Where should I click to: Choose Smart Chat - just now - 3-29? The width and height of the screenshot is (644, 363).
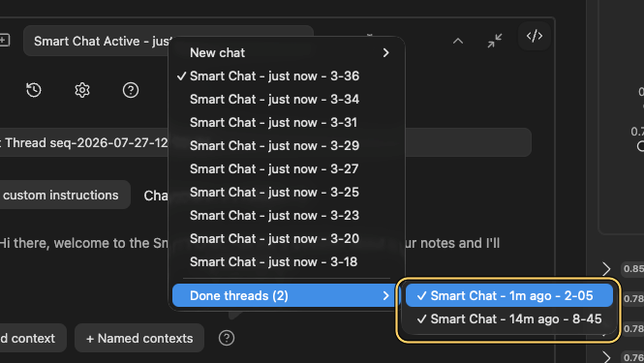click(x=287, y=145)
